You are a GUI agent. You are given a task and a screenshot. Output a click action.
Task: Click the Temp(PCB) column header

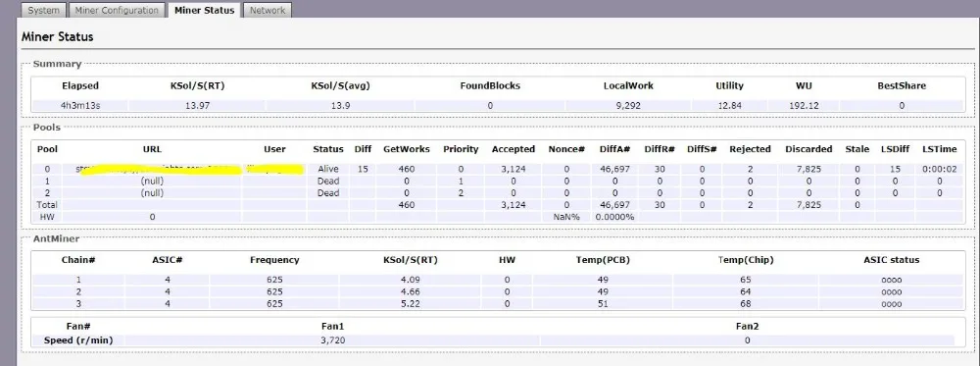pyautogui.click(x=603, y=260)
